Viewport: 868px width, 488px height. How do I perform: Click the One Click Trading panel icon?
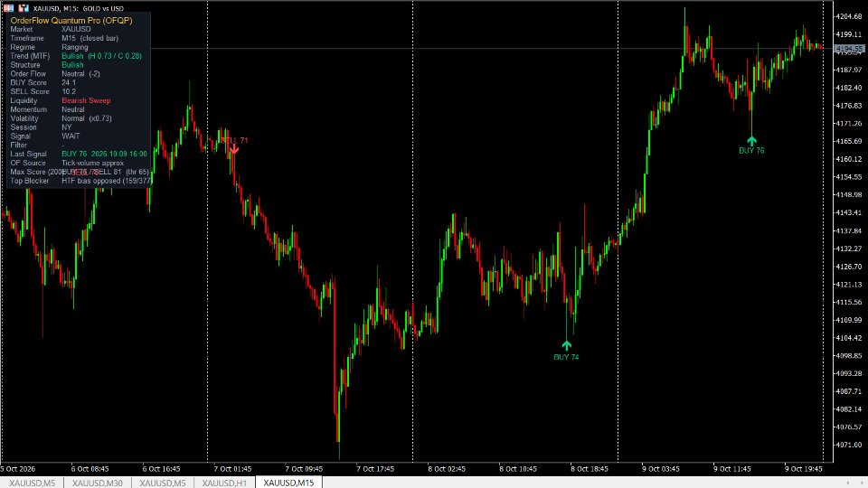click(8, 8)
